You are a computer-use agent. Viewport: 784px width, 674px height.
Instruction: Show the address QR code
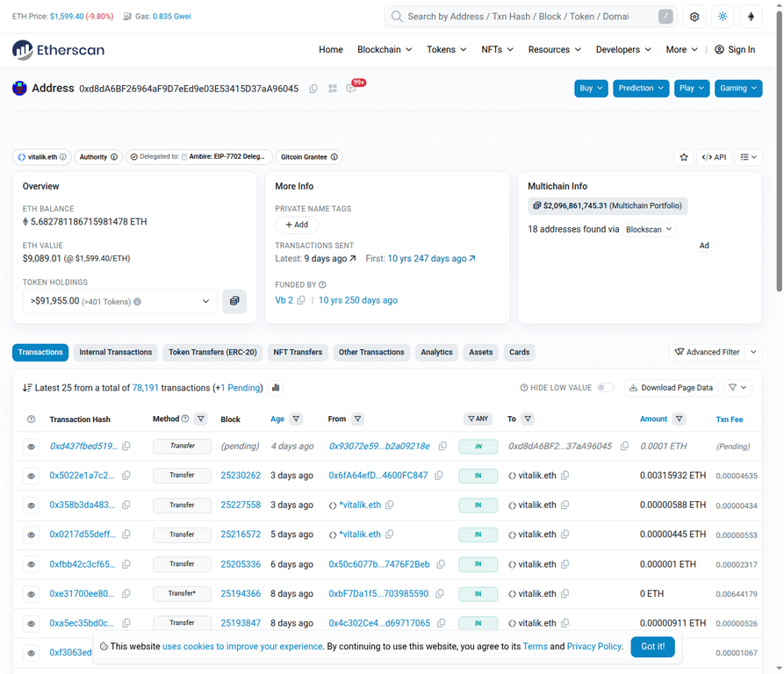[333, 89]
